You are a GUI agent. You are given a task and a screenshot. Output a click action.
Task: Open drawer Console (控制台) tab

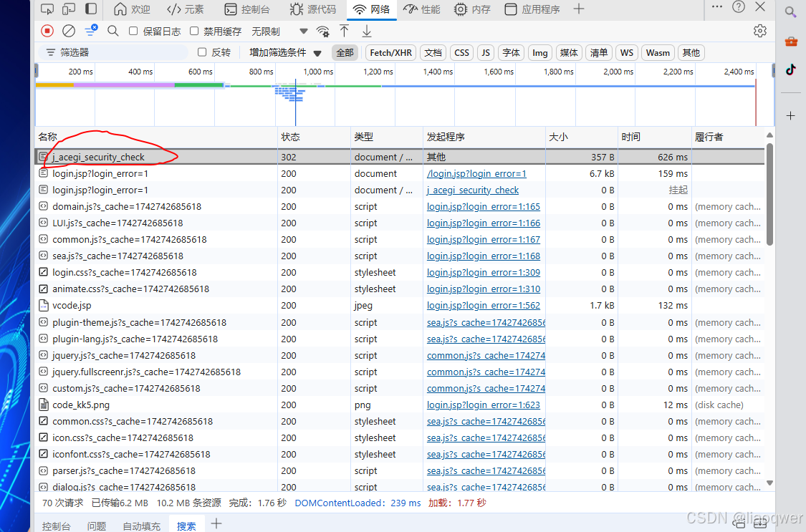(x=56, y=526)
